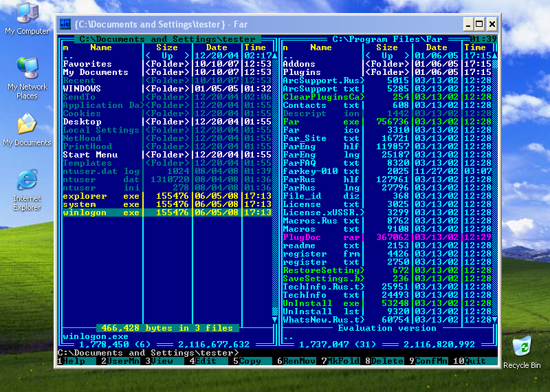Select Far.ico file row
550x392 pixels.
(387, 130)
